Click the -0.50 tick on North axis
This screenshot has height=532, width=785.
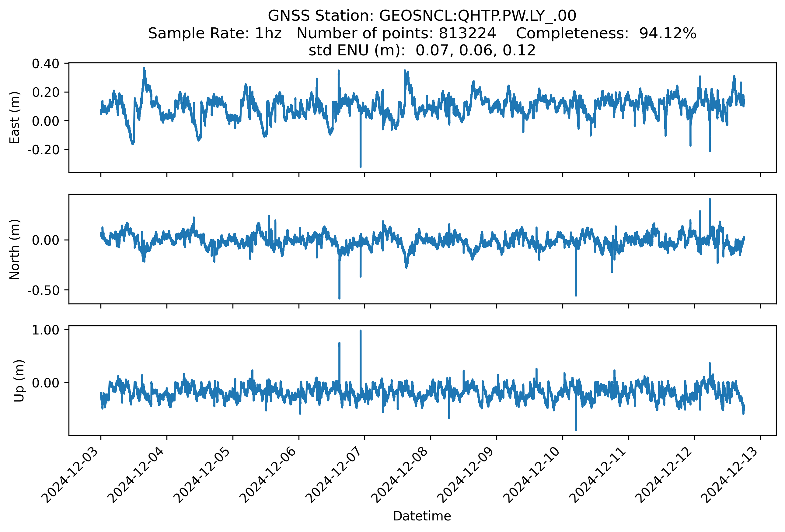[x=43, y=290]
